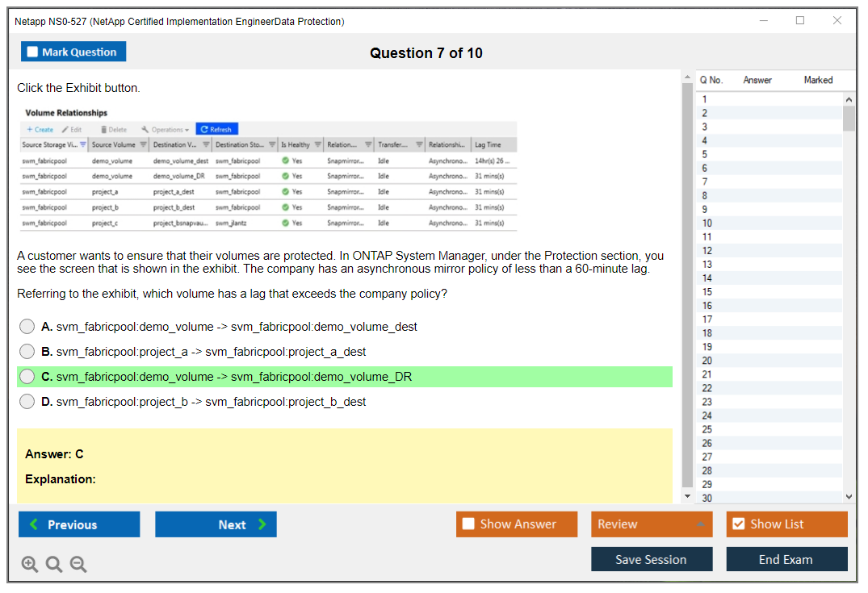Uncheck the Show List checkbox
The width and height of the screenshot is (868, 593).
(738, 524)
